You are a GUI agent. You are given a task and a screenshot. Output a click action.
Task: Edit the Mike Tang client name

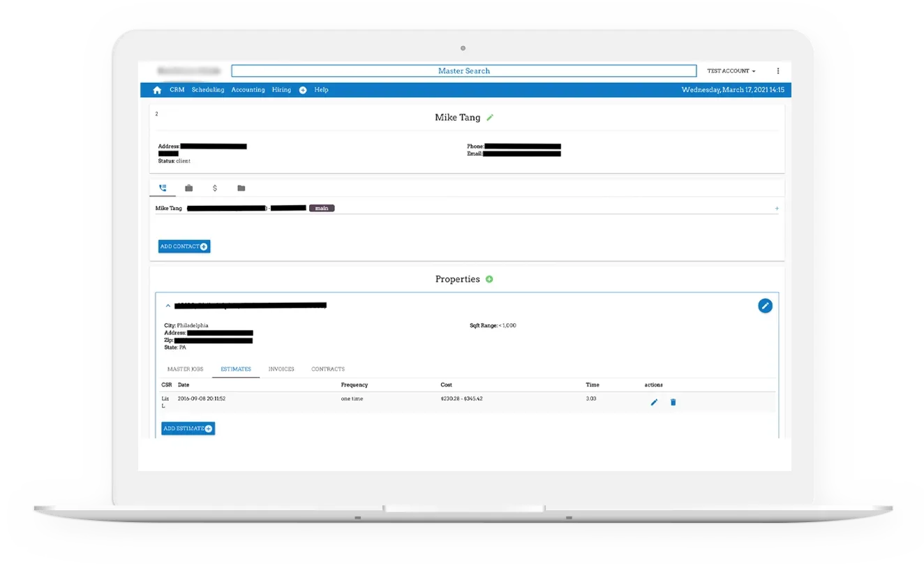point(490,118)
